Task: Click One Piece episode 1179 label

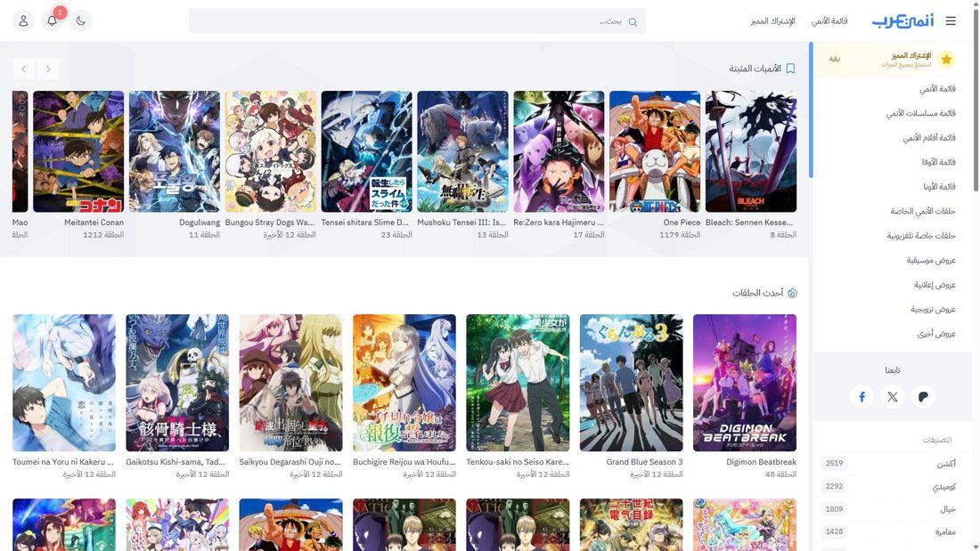Action: pyautogui.click(x=680, y=235)
